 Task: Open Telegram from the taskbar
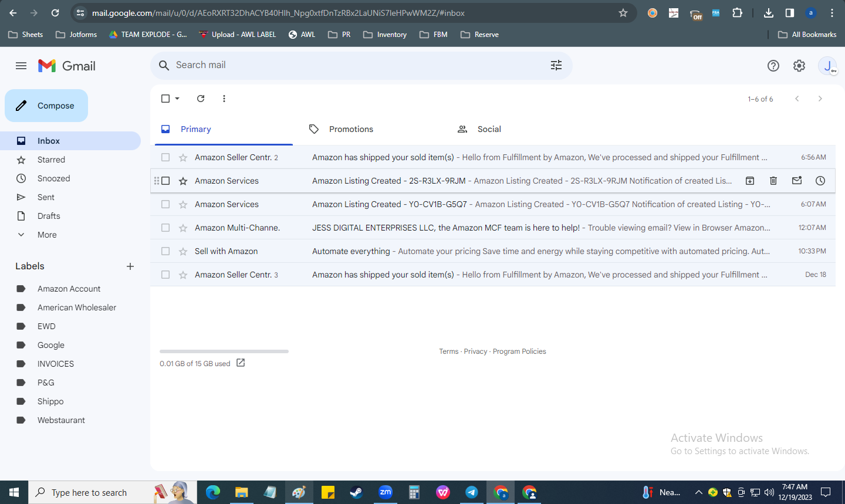pyautogui.click(x=472, y=492)
